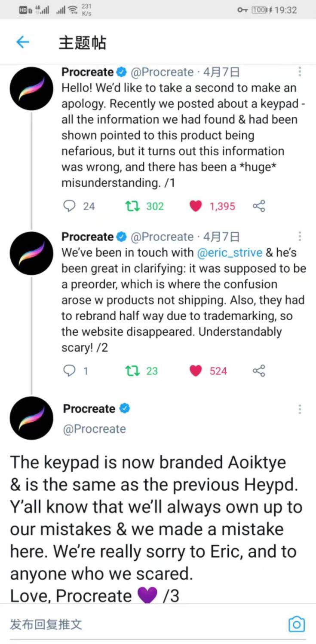Tap the back arrow in header
The height and width of the screenshot is (644, 316).
(x=22, y=42)
